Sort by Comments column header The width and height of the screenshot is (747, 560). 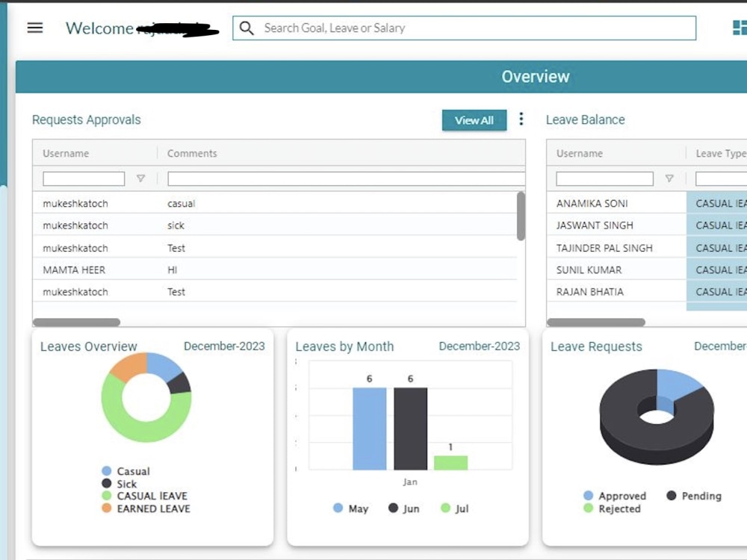pyautogui.click(x=192, y=153)
